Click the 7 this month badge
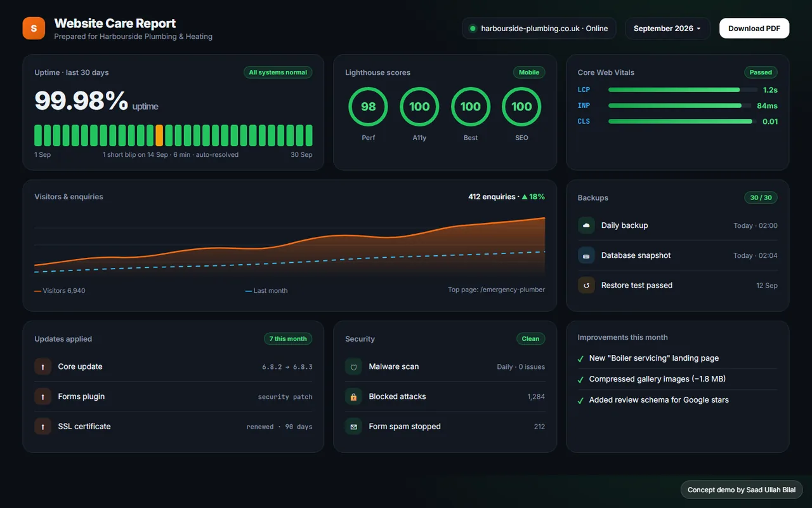Viewport: 812px width, 508px height. [288, 338]
